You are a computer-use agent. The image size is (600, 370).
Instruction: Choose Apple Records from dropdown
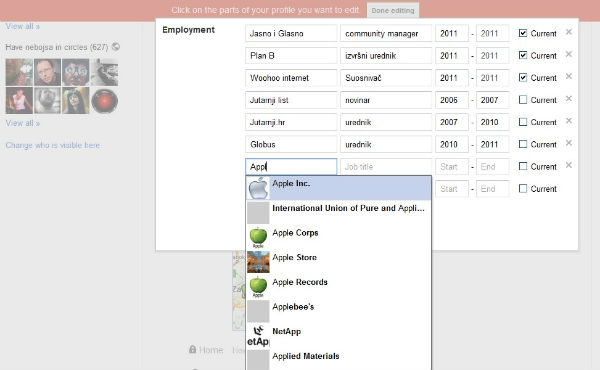tap(338, 287)
